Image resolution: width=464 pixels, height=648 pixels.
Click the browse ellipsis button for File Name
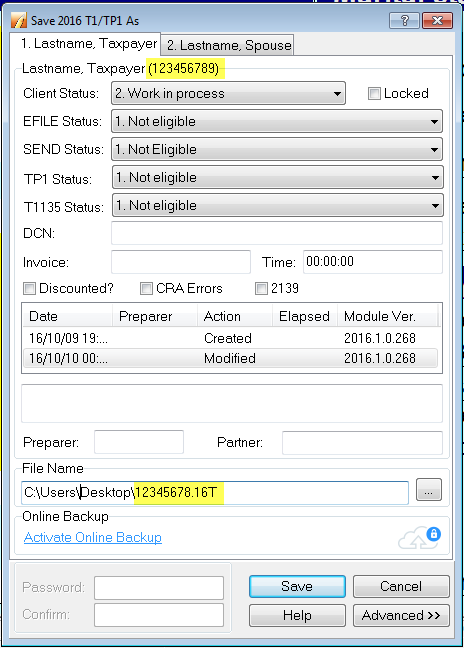click(x=428, y=490)
